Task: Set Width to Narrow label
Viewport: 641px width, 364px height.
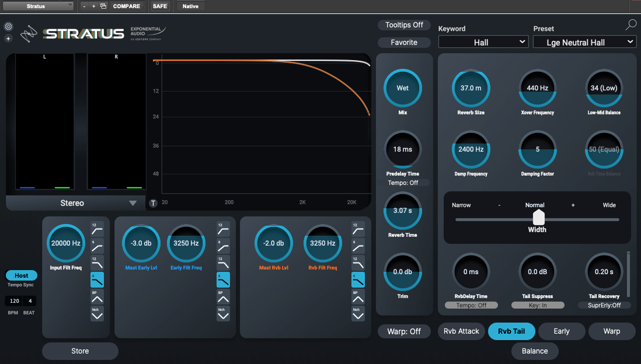Action: 461,205
